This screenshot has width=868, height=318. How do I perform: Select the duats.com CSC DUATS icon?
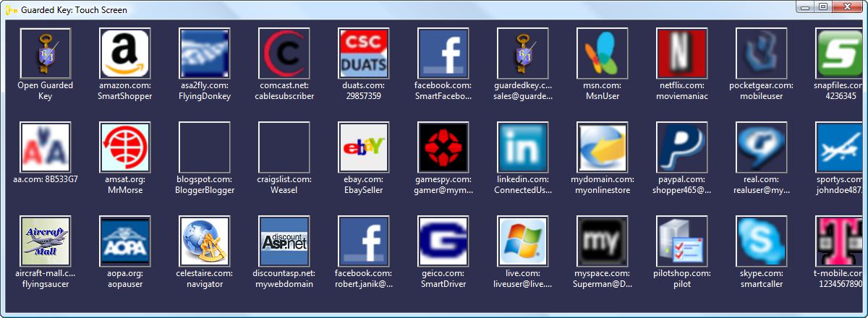pos(364,53)
